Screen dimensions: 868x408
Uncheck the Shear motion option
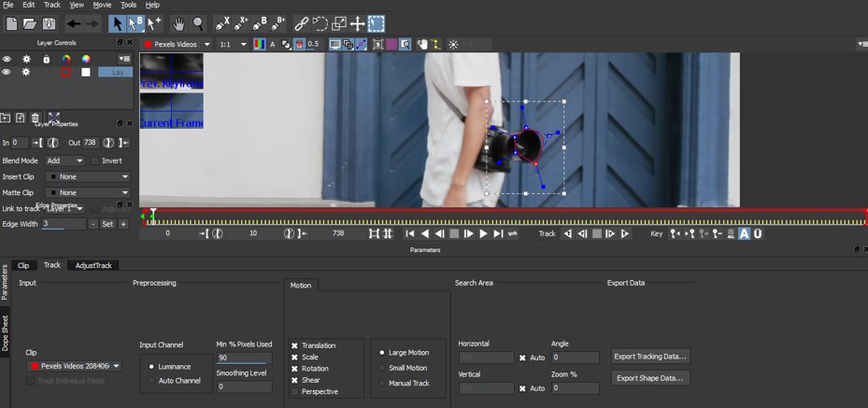coord(294,380)
